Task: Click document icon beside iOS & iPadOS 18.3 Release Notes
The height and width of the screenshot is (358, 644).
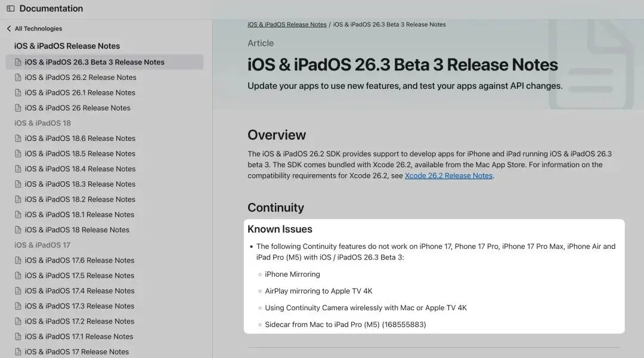Action: pos(18,184)
